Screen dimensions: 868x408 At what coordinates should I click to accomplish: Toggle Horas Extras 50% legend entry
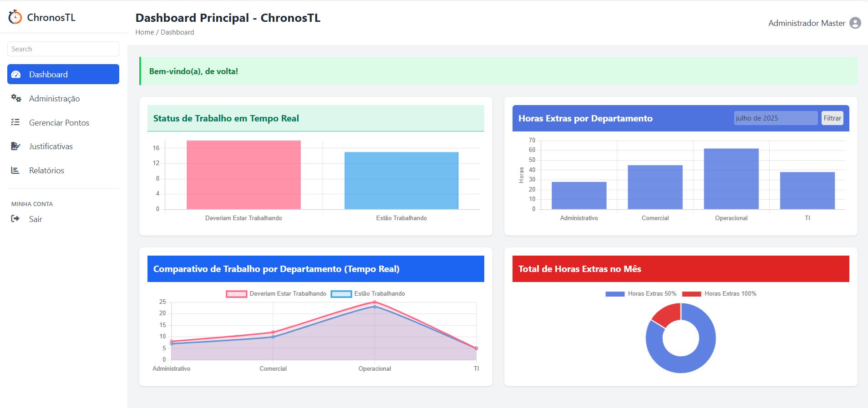pyautogui.click(x=641, y=294)
